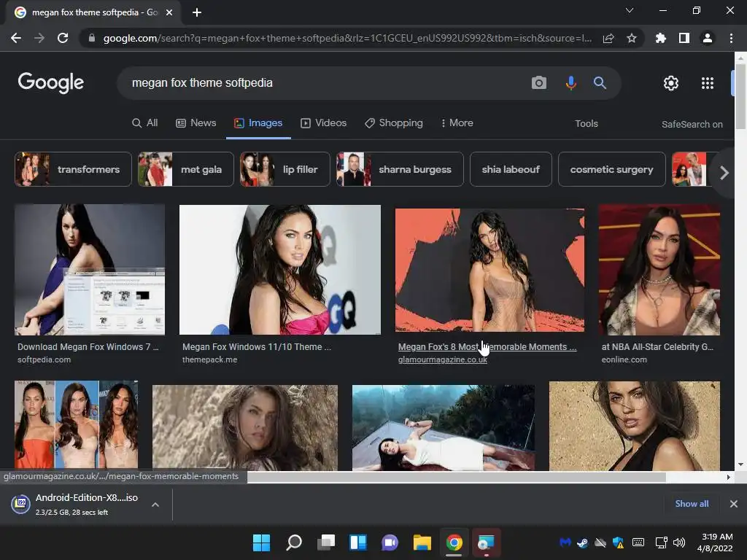Click SafeSearch on setting
This screenshot has width=747, height=560.
coord(692,124)
